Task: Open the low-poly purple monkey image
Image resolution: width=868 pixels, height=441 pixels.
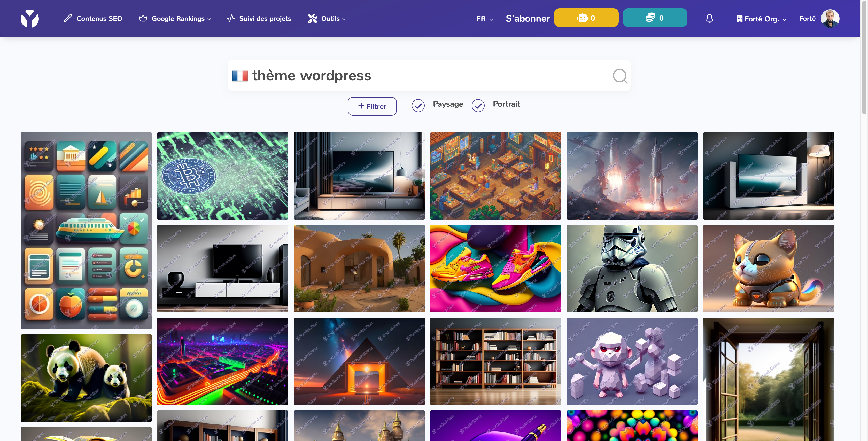Action: point(632,361)
